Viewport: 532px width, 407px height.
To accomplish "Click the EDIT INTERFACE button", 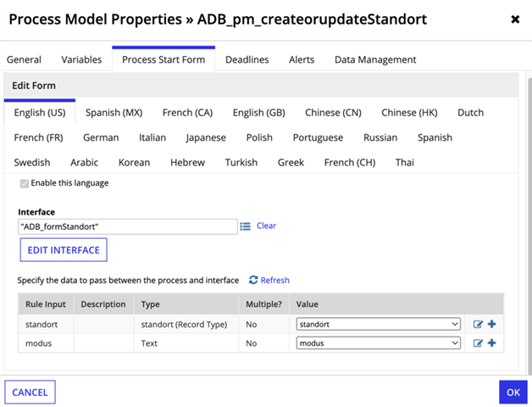I will coord(64,250).
